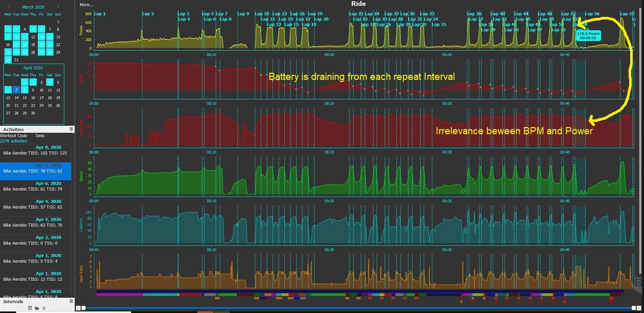Click the blue span slider track
Image resolution: width=644 pixels, height=313 pixels.
359,308
